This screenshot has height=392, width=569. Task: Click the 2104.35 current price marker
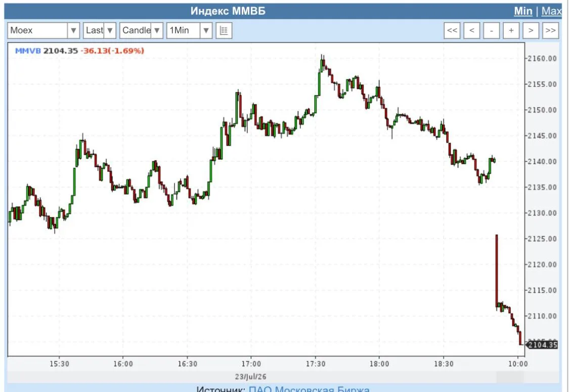542,344
